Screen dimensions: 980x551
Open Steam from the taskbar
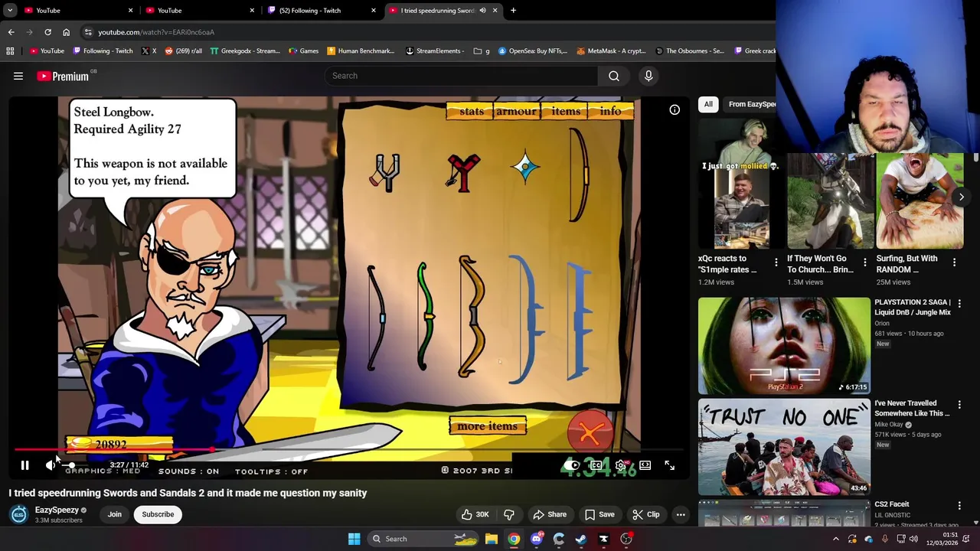tap(581, 539)
